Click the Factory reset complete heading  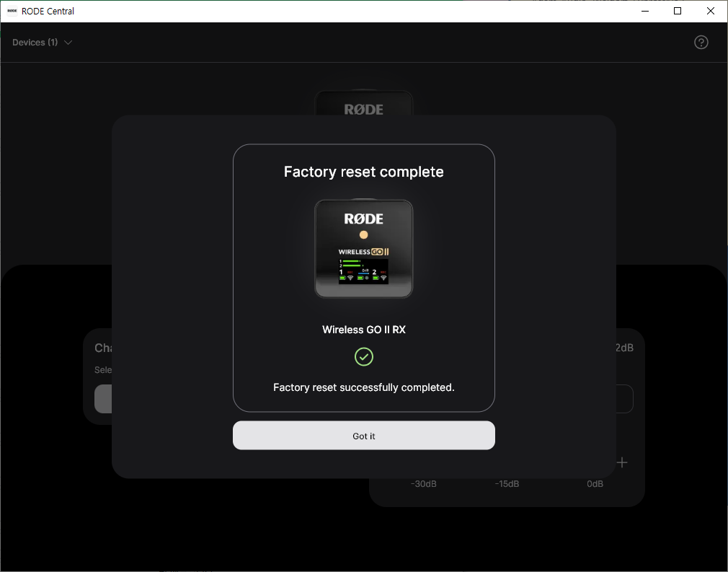coord(363,172)
